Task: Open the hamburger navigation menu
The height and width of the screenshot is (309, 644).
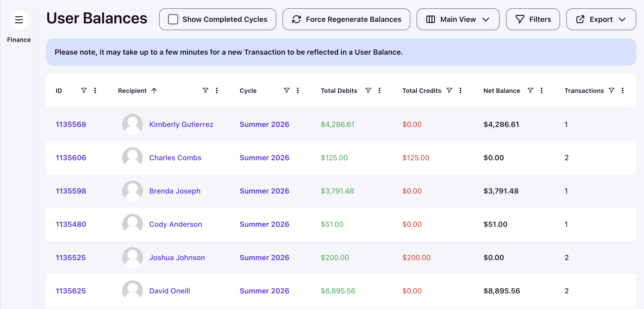Action: point(19,20)
